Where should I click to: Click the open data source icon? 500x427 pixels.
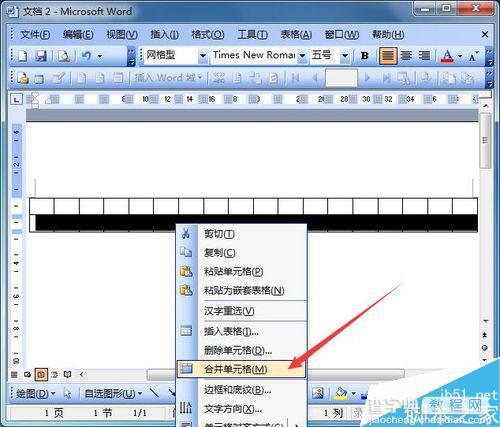(x=39, y=79)
